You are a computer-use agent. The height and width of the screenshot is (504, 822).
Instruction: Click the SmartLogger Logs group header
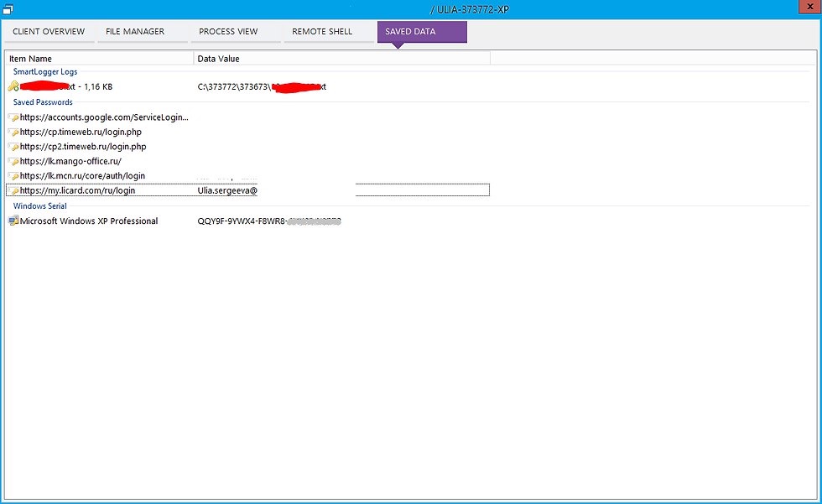pyautogui.click(x=45, y=72)
